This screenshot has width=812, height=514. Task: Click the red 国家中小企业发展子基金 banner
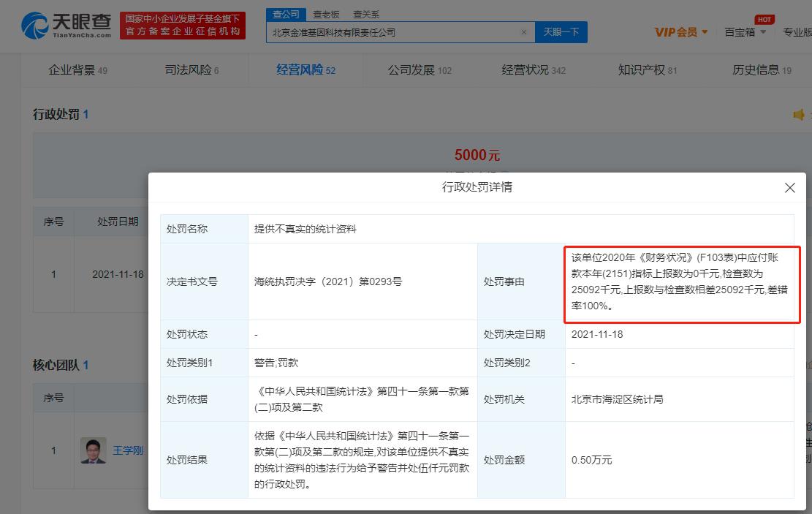click(x=182, y=26)
